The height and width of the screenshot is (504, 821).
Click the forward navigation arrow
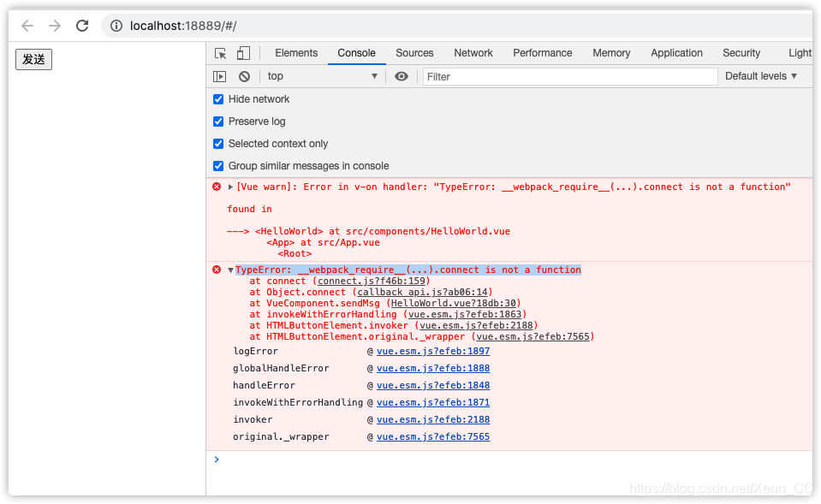pyautogui.click(x=54, y=26)
